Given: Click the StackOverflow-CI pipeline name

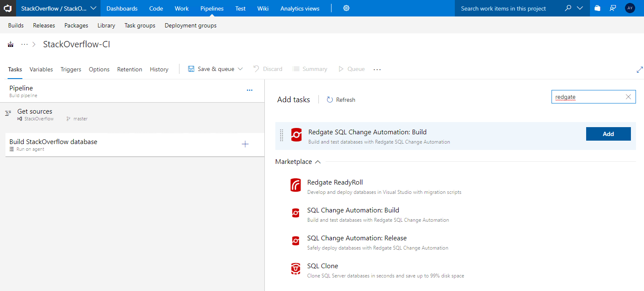Looking at the screenshot, I should coord(76,44).
